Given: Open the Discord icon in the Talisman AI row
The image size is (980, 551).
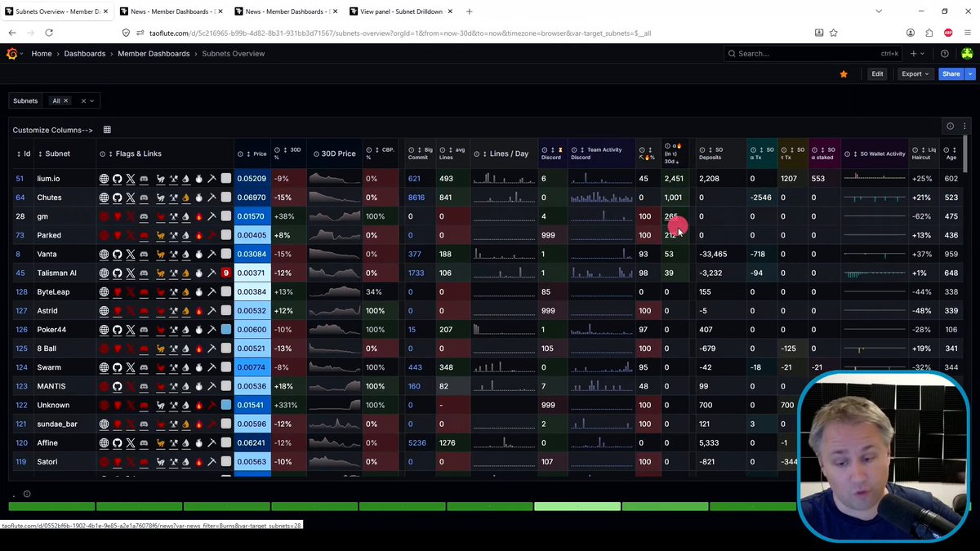Looking at the screenshot, I should 144,273.
